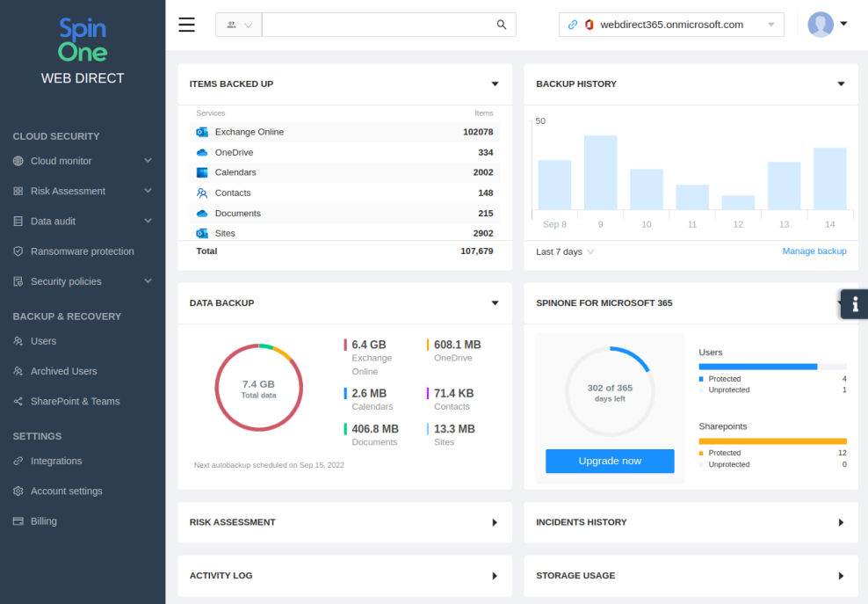Image resolution: width=868 pixels, height=604 pixels.
Task: Open the info side panel icon
Action: tap(855, 303)
